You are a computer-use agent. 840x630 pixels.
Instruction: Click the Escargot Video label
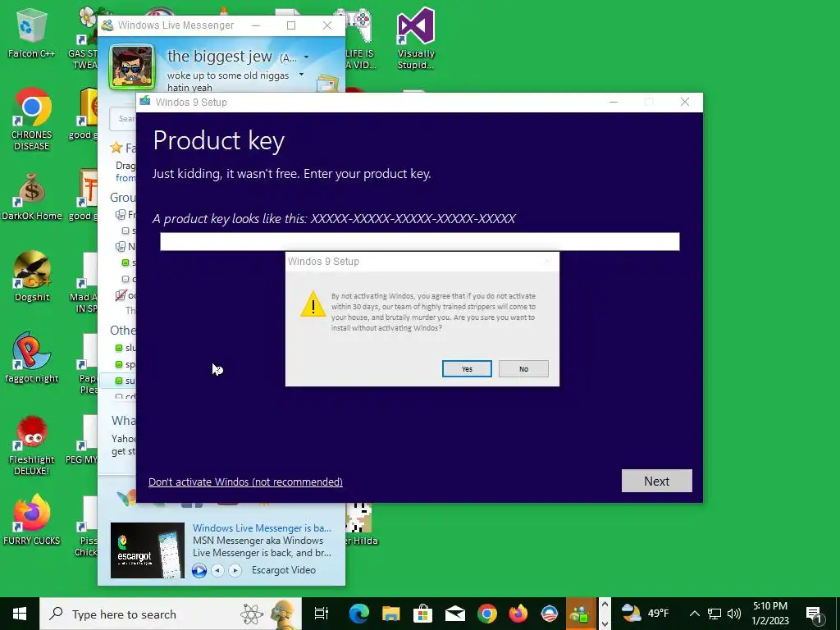click(283, 570)
